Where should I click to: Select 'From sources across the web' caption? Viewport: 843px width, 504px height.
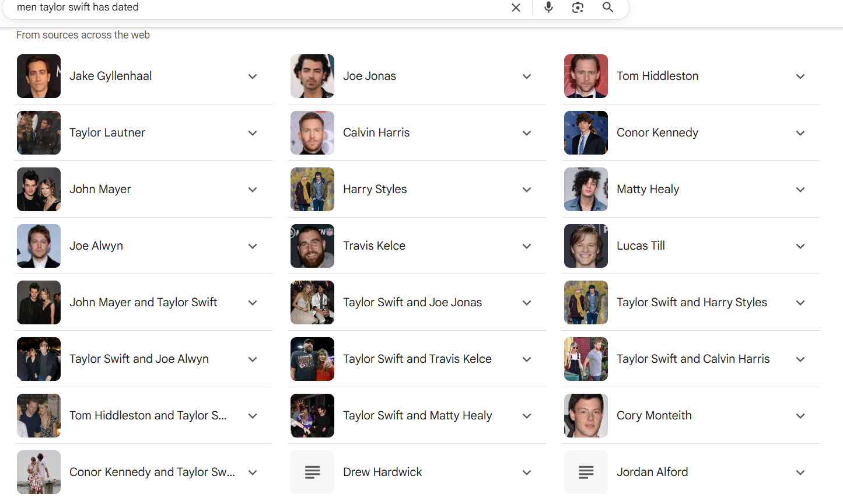coord(83,35)
